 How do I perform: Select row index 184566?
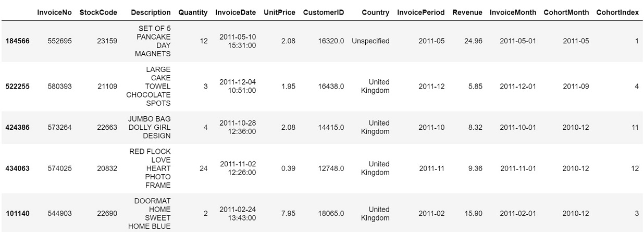coord(18,41)
